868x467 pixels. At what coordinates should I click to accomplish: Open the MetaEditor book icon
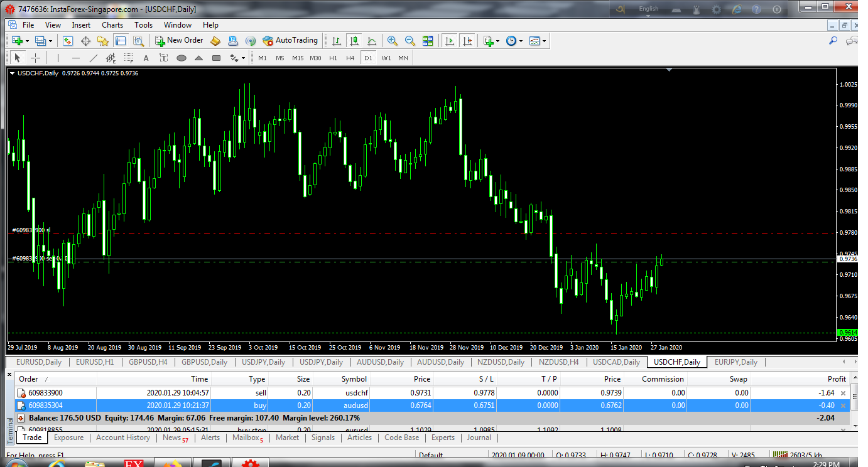(x=215, y=41)
